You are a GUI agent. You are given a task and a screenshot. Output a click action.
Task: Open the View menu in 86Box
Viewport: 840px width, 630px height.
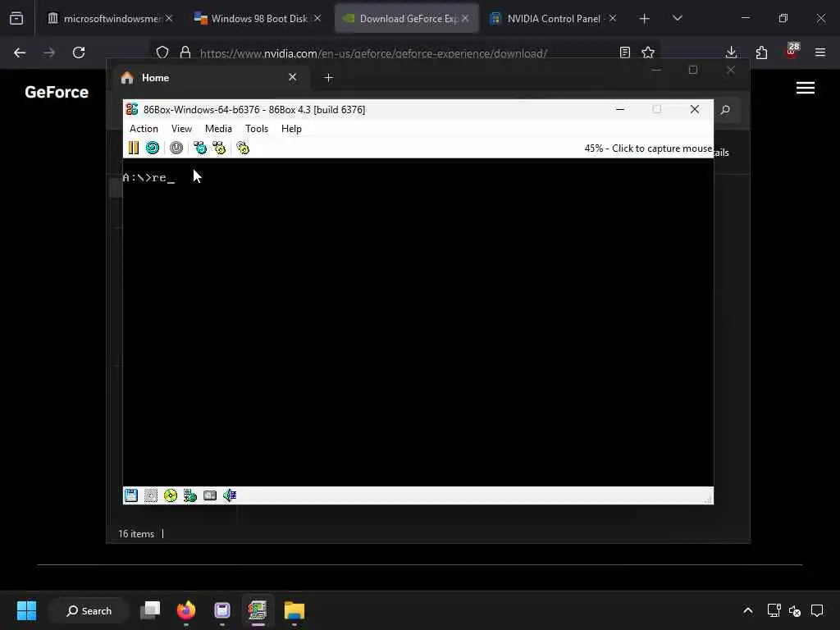click(x=181, y=129)
